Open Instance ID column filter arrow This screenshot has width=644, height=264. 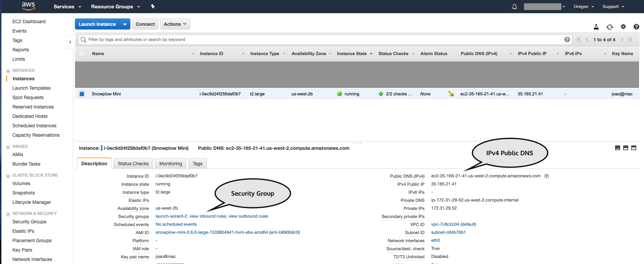(x=243, y=54)
